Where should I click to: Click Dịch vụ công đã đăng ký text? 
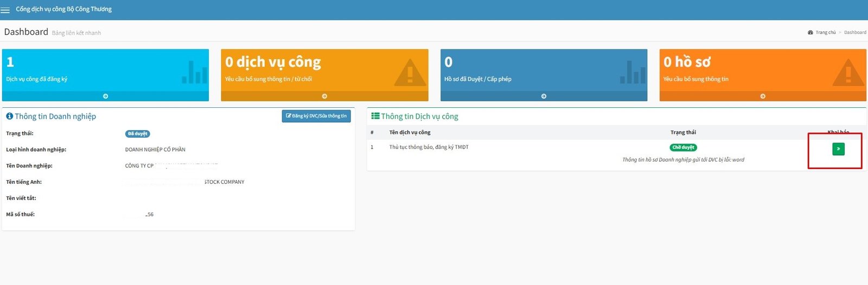[37, 79]
